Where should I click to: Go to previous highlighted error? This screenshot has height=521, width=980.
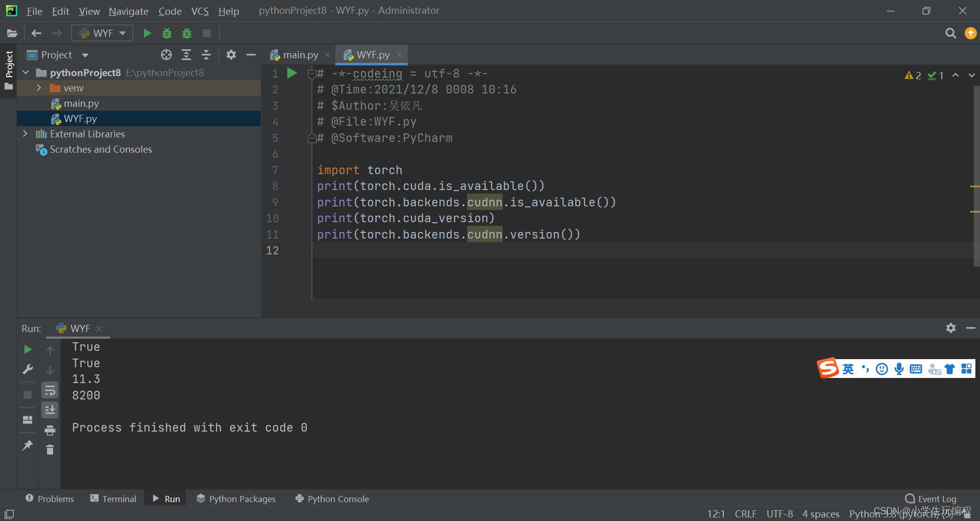click(955, 75)
